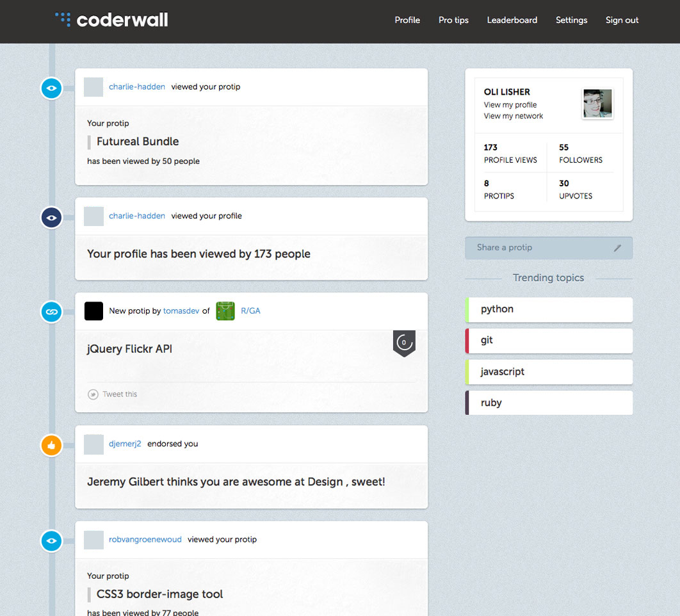680x616 pixels.
Task: Click the 30 Upvotes stat
Action: [x=576, y=190]
